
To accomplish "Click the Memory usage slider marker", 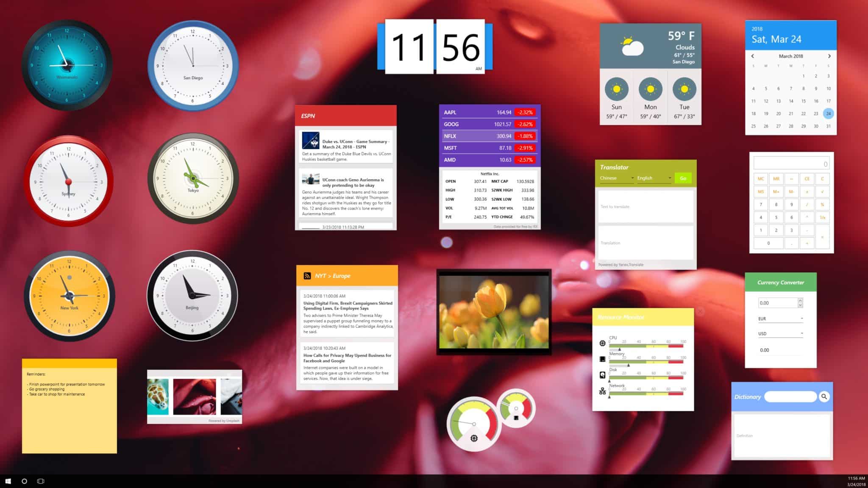I will click(628, 366).
